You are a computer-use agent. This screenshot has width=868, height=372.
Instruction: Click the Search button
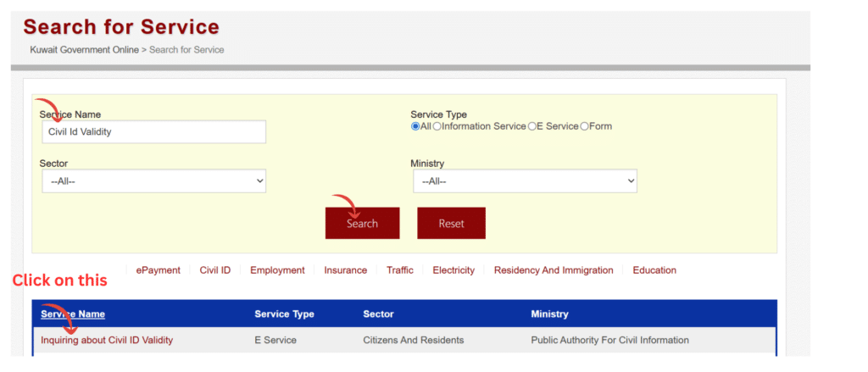coord(362,223)
